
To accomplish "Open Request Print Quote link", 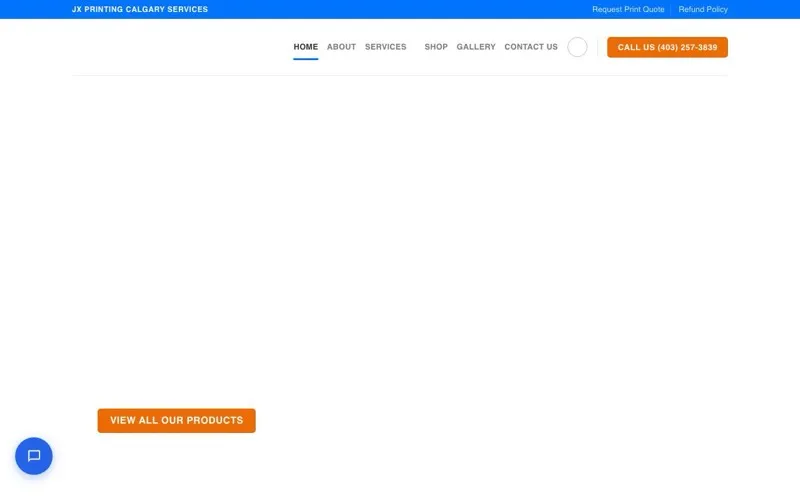I will pos(628,9).
